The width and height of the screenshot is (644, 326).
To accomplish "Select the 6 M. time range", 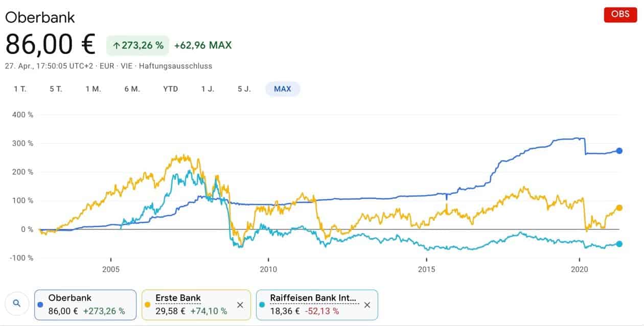I will (x=132, y=89).
